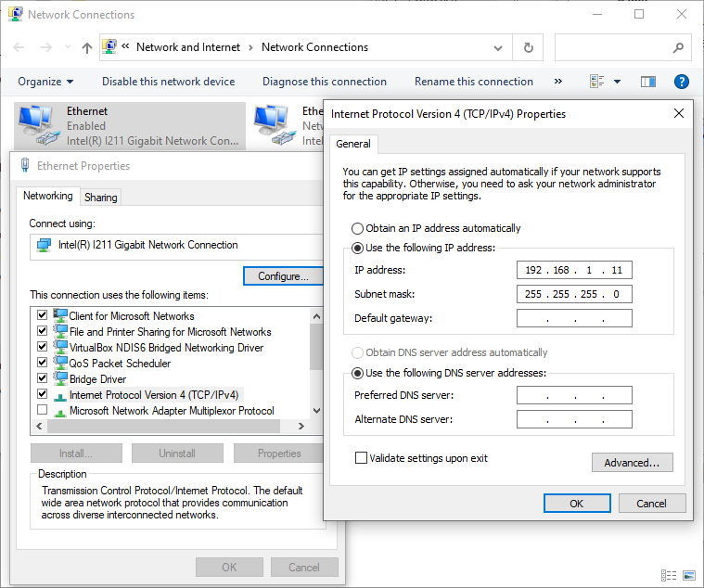Screen dimensions: 704x588
Task: Click the Preferred DNS server field
Action: pos(574,395)
